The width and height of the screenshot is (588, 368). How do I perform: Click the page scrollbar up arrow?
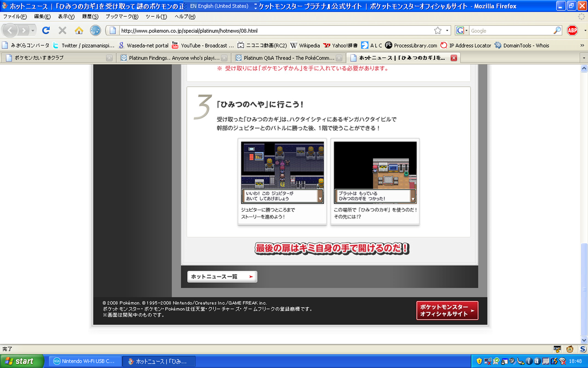click(584, 68)
